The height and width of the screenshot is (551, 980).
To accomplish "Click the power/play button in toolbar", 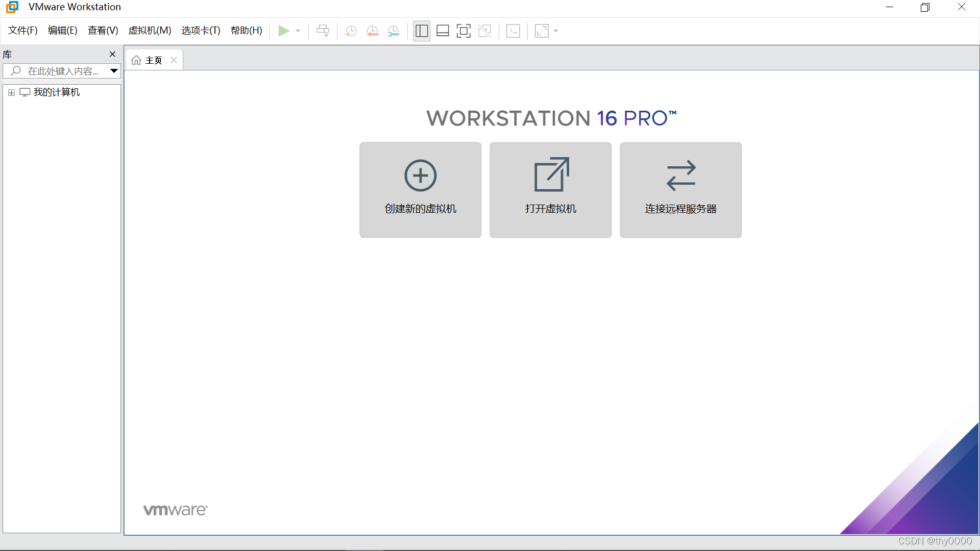I will (x=283, y=31).
